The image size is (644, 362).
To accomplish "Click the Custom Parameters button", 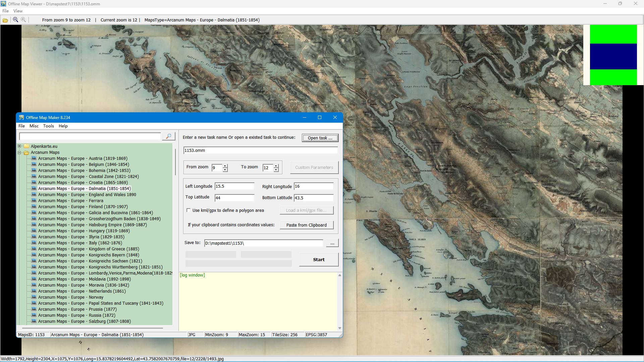I will [x=314, y=167].
